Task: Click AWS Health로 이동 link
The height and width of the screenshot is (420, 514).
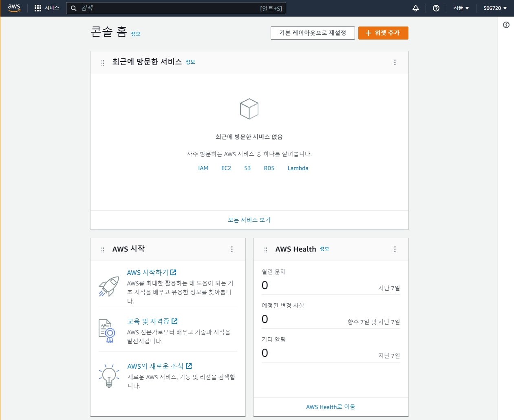Action: point(331,407)
